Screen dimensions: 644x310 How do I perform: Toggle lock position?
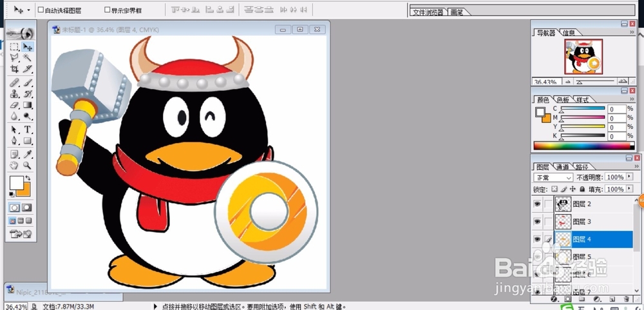coord(573,189)
